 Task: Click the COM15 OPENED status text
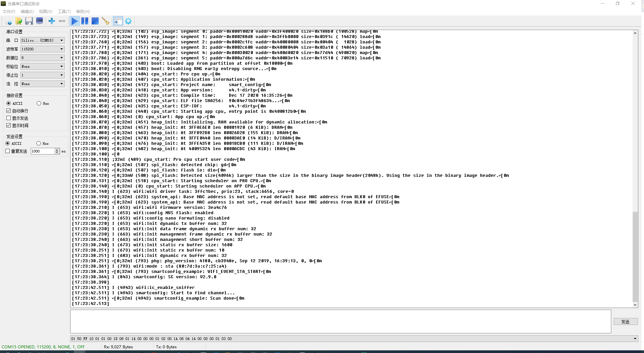[43, 347]
